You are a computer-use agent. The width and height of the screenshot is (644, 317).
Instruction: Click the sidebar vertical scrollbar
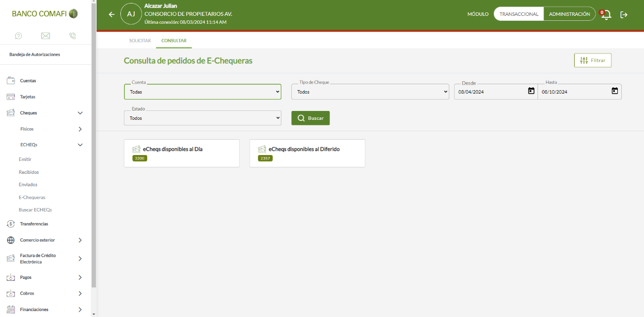[94, 144]
